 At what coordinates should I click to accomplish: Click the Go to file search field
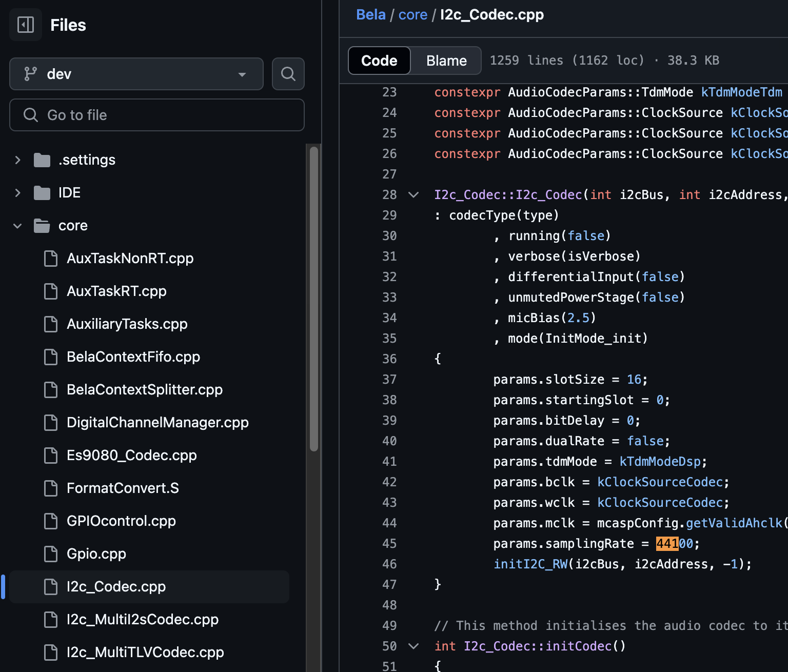[x=157, y=115]
